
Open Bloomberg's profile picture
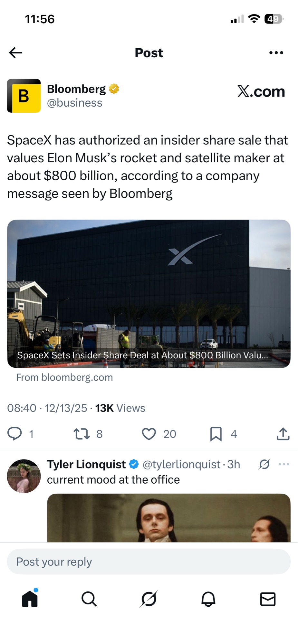pyautogui.click(x=24, y=96)
